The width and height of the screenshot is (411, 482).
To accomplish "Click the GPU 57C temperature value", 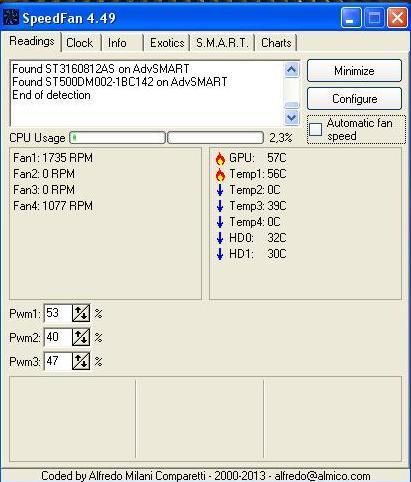I will click(277, 158).
